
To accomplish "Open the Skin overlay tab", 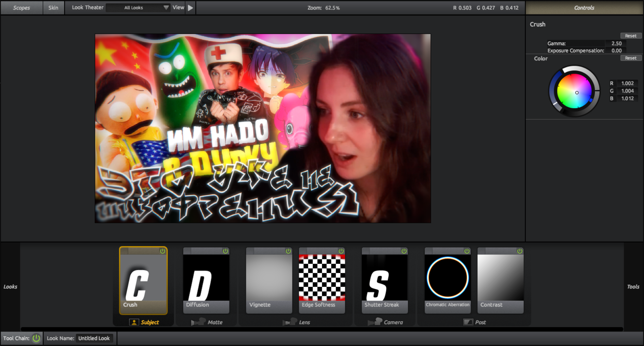I will click(53, 8).
